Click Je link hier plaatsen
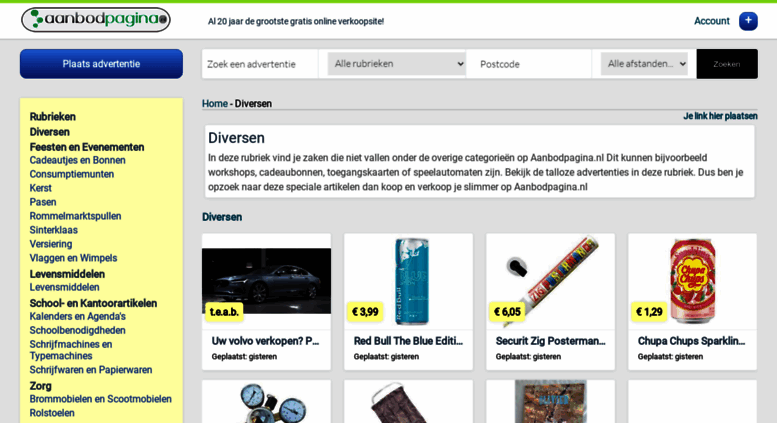 click(720, 116)
